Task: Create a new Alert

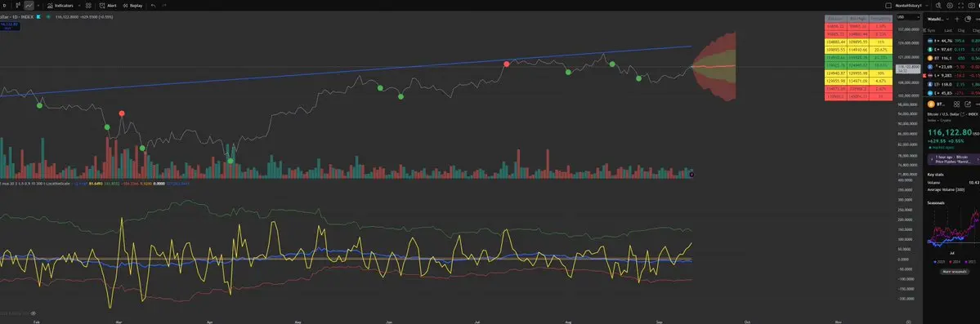Action: 108,5
